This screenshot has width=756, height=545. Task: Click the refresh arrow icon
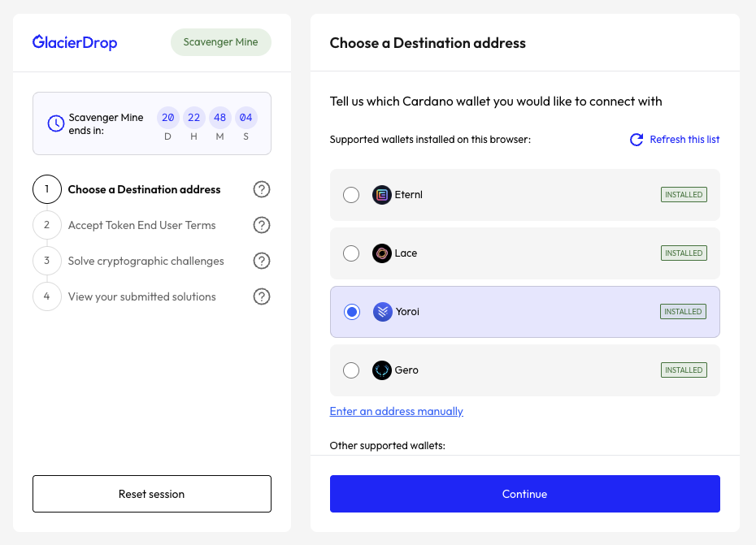637,140
